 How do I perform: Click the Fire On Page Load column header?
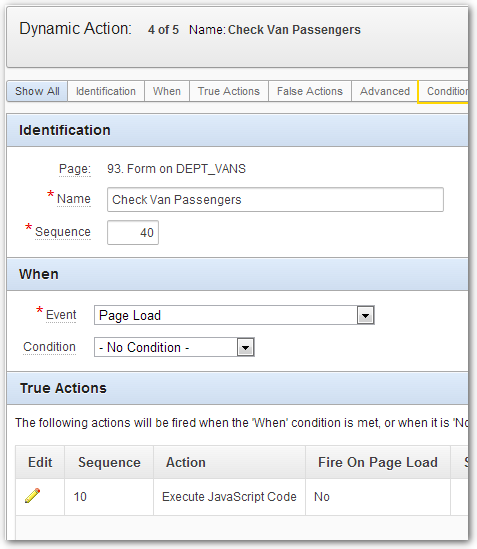point(378,463)
